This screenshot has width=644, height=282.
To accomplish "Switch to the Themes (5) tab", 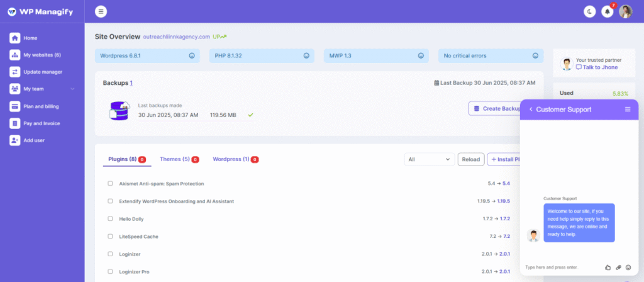I will tap(179, 159).
